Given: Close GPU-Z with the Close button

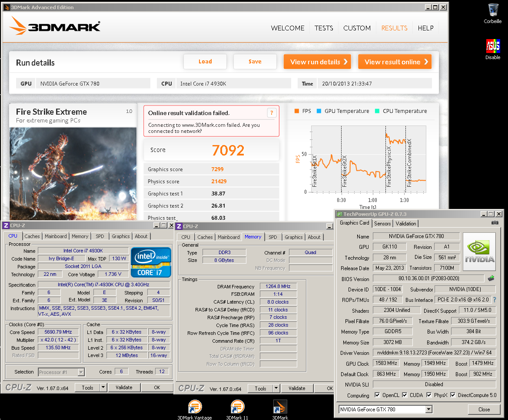Looking at the screenshot, I should point(484,409).
